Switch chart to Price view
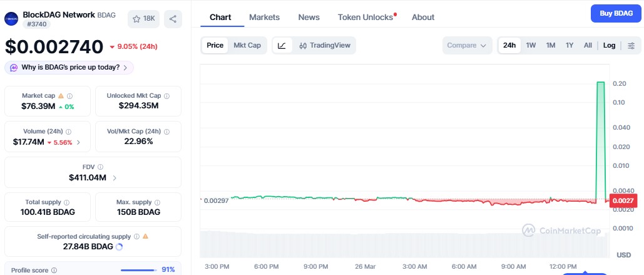Screen dimensions: 644x275 tap(215, 45)
